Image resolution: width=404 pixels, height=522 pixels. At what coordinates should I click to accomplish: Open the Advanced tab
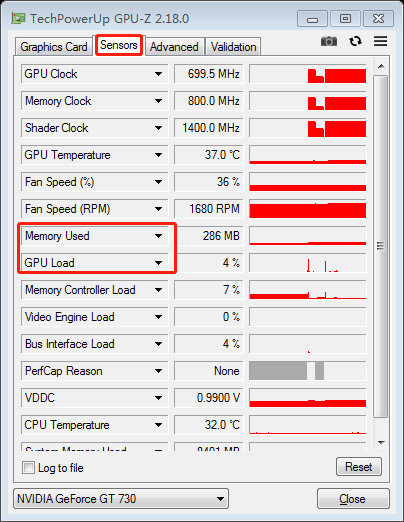point(174,47)
